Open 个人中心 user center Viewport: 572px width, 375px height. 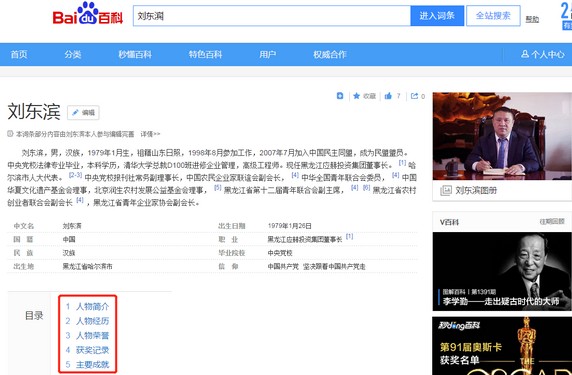[542, 55]
